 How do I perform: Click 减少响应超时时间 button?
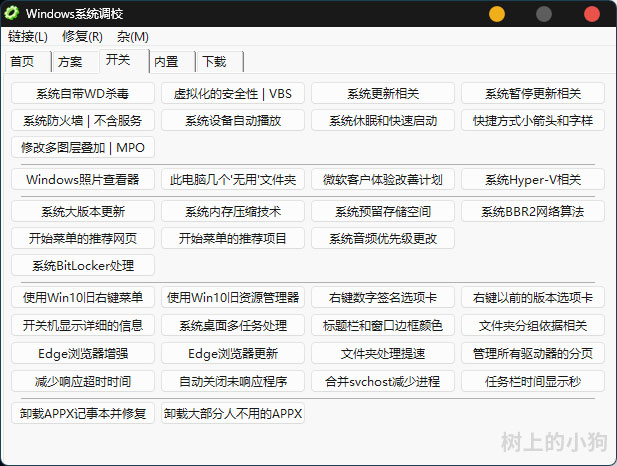83,381
